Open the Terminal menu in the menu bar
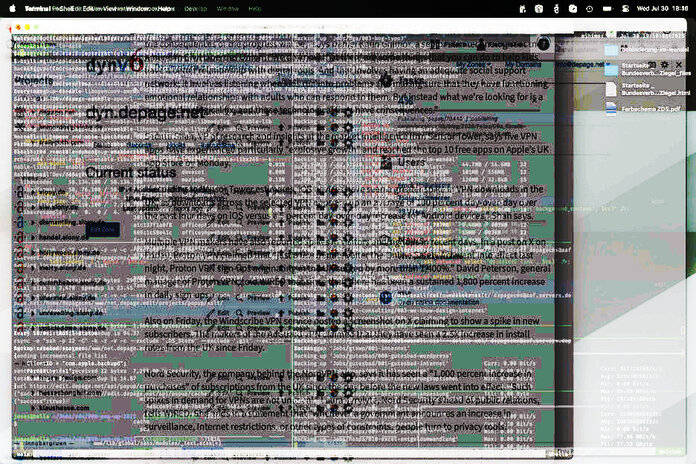Viewport: 696px width, 464px height. pyautogui.click(x=37, y=8)
